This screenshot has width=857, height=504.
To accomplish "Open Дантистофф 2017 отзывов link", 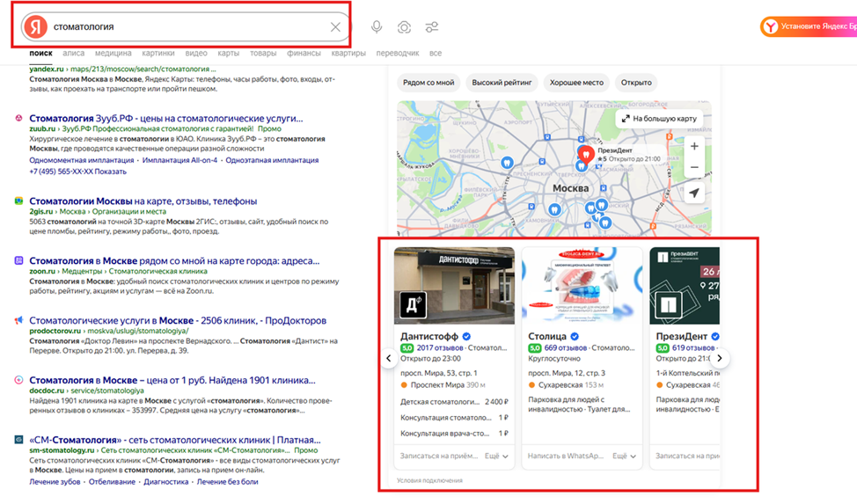I will tap(440, 347).
